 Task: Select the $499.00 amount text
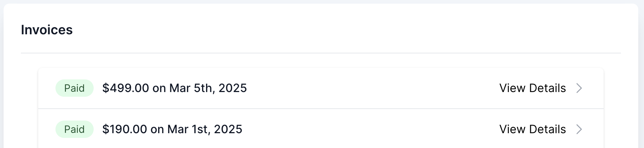125,88
